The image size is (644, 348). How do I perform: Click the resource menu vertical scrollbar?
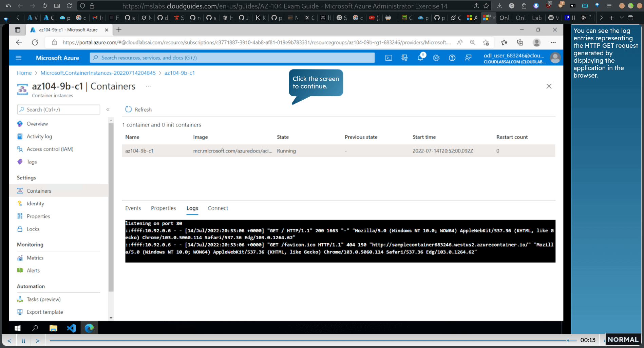[x=111, y=207]
